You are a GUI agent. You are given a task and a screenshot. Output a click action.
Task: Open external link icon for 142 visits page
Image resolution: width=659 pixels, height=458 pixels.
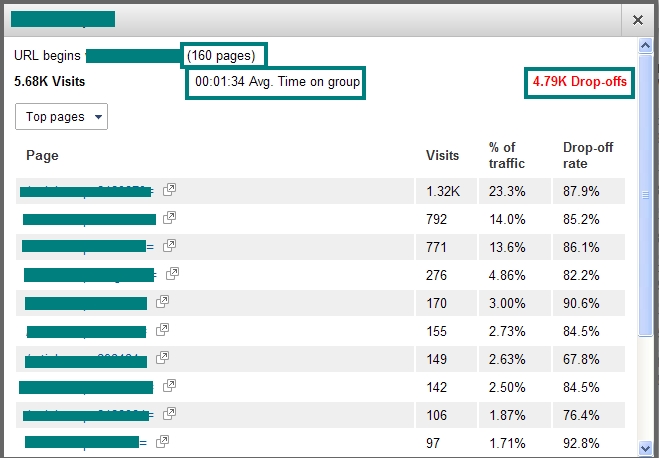click(x=169, y=385)
